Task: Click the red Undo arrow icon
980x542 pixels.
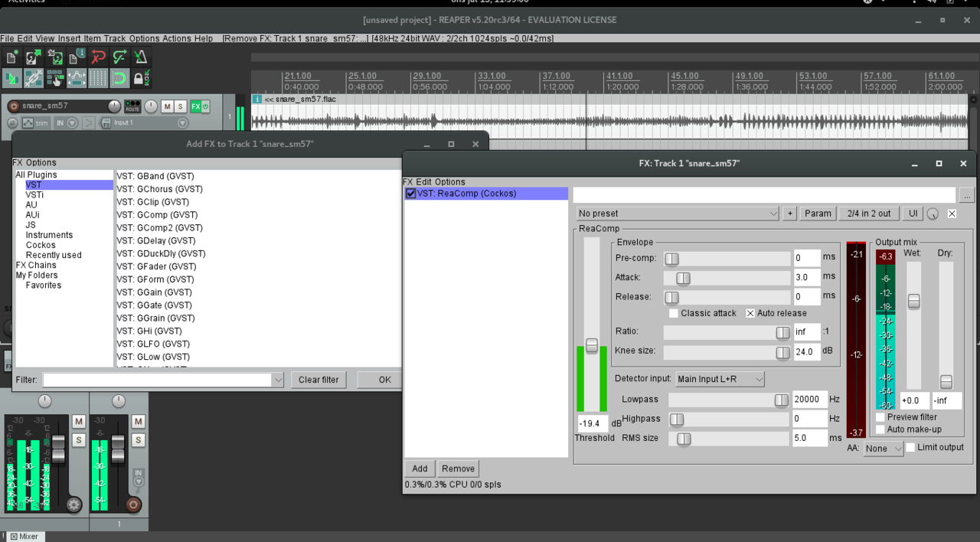Action: pos(98,57)
